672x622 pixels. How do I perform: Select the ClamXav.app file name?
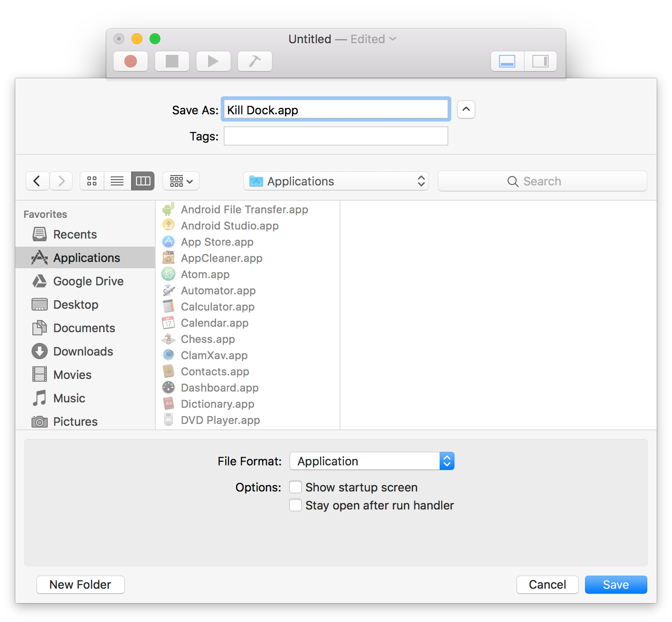click(x=214, y=356)
